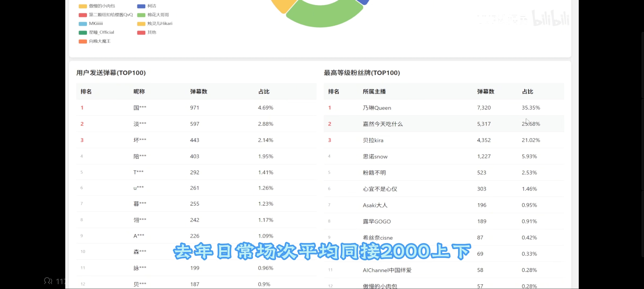Click the AIChannel中国绊爱 entry
The height and width of the screenshot is (289, 644).
coord(387,270)
